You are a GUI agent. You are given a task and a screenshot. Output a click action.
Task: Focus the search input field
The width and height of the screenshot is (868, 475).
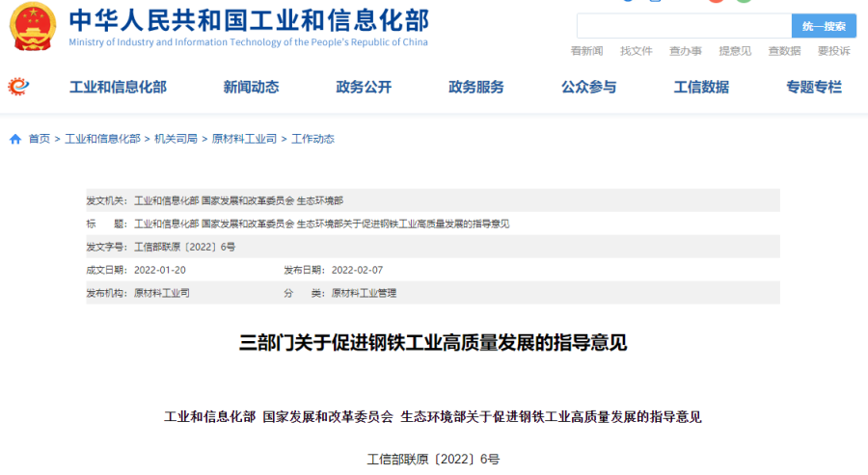click(x=684, y=26)
